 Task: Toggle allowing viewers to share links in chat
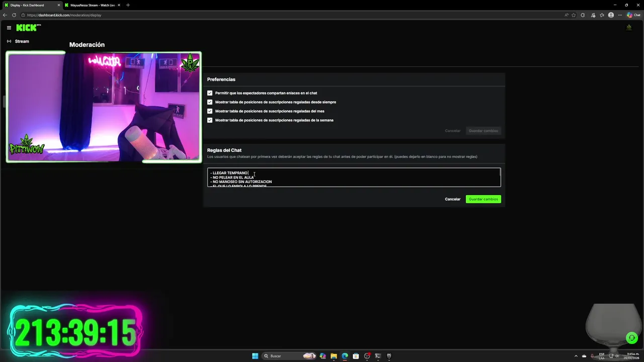pyautogui.click(x=210, y=93)
